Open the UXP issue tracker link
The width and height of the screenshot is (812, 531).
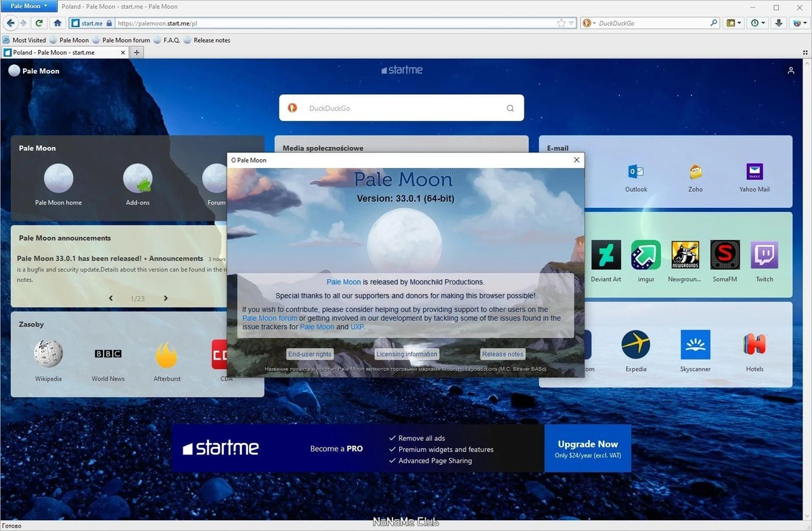pos(357,326)
